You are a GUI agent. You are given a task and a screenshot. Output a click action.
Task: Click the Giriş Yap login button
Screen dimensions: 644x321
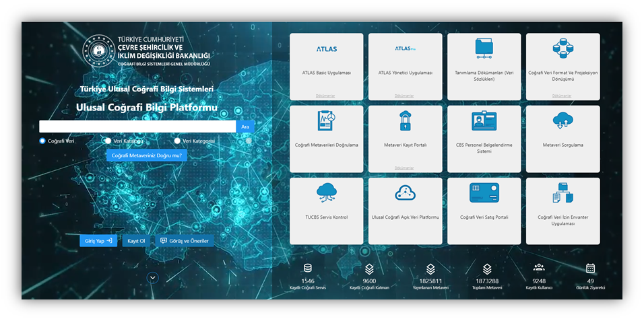(98, 241)
